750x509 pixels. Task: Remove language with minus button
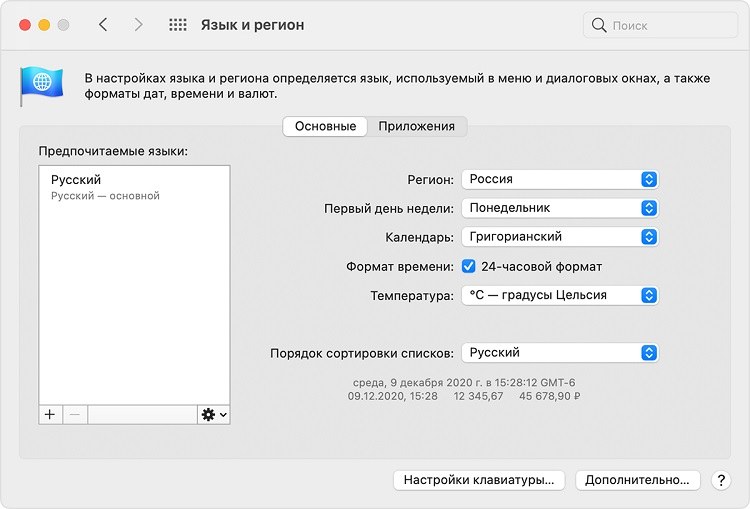(x=75, y=414)
